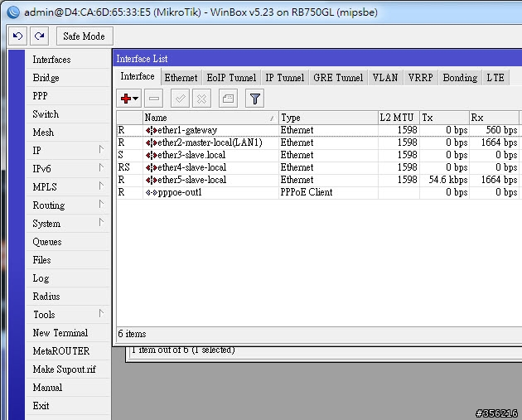Open Switch in the sidebar menu

pos(68,114)
